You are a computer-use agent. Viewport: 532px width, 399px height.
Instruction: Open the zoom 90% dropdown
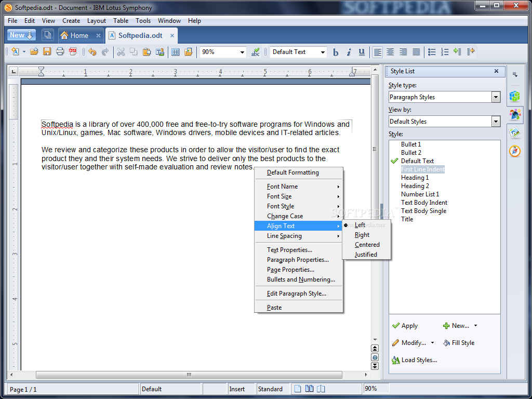tap(242, 52)
